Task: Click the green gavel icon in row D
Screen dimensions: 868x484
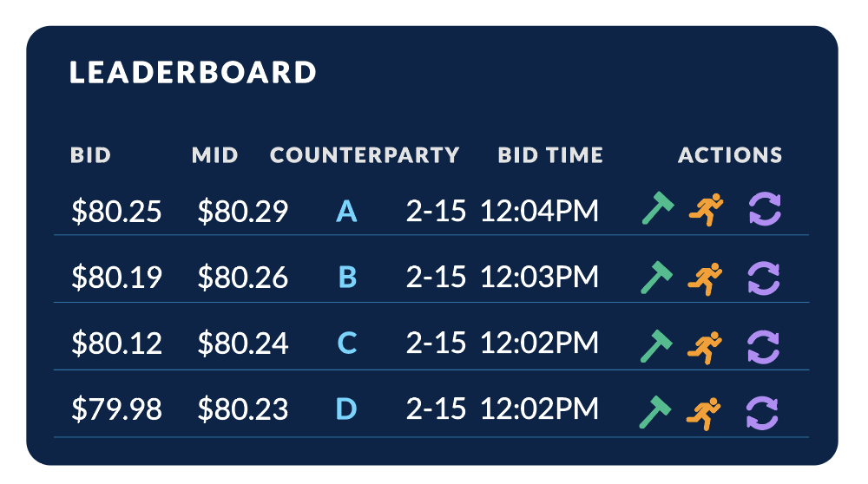Action: (654, 412)
